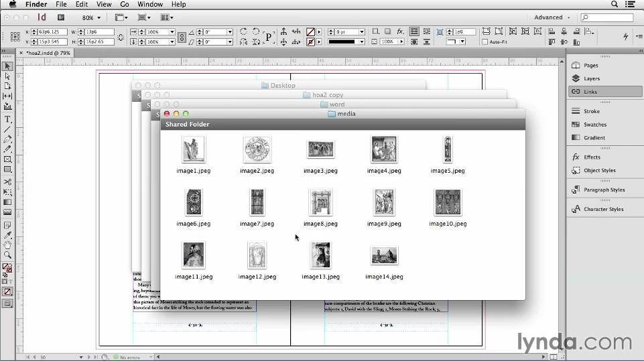Image resolution: width=644 pixels, height=361 pixels.
Task: Toggle constrain proportions for scaling
Action: coord(182,37)
